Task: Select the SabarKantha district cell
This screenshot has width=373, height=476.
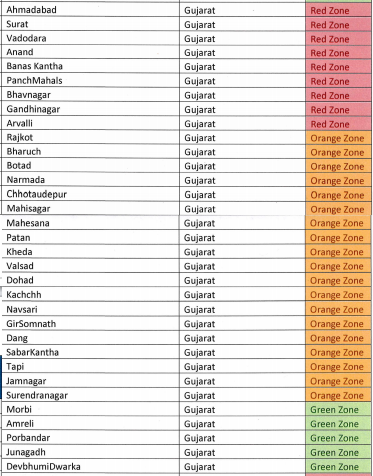Action: 90,352
